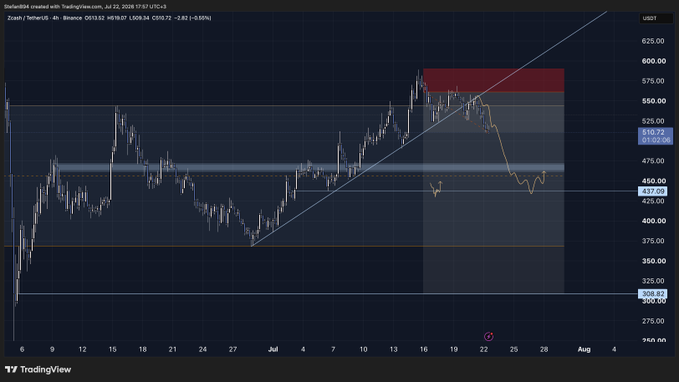Click the StefanB94 created with TradingView caption
The height and width of the screenshot is (382, 679).
point(85,6)
